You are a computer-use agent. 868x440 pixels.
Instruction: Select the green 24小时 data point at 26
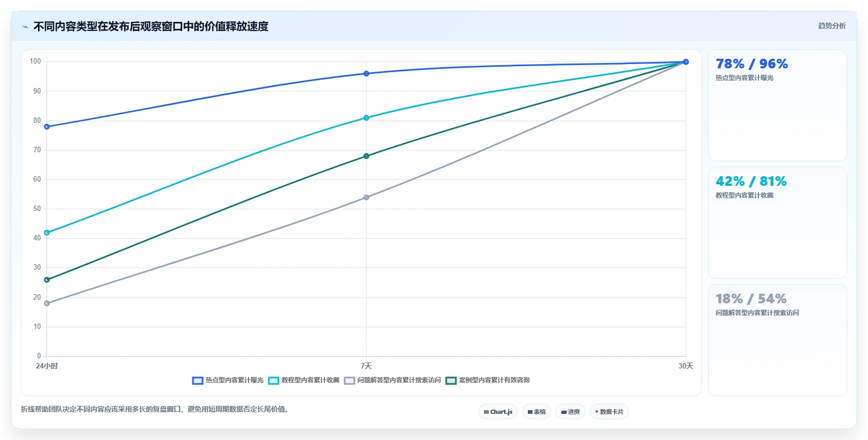point(47,280)
